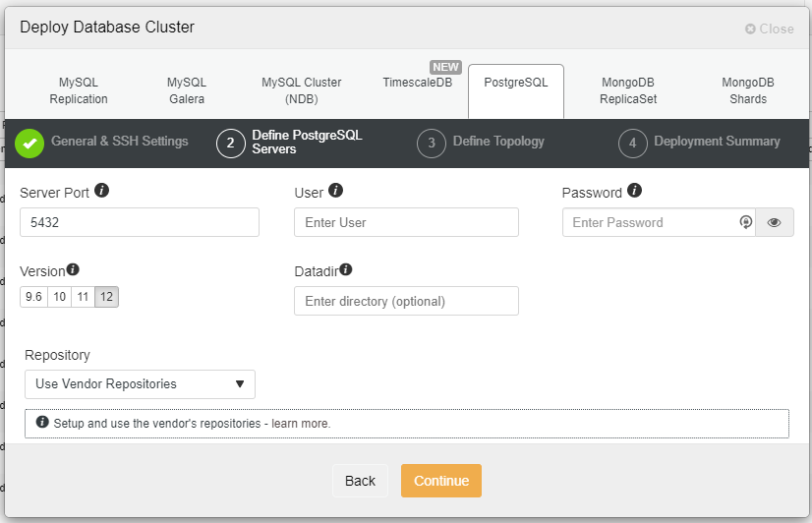Click the password generator icon

pos(746,222)
